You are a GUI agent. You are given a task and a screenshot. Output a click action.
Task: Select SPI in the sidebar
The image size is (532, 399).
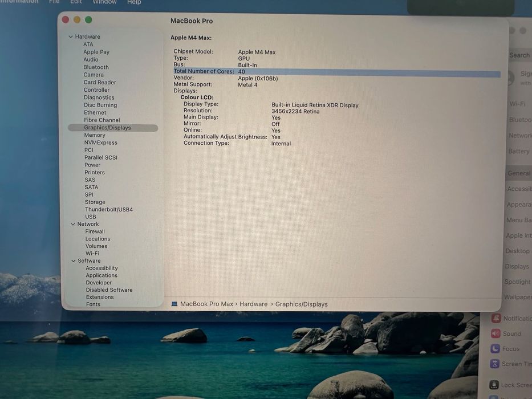89,195
